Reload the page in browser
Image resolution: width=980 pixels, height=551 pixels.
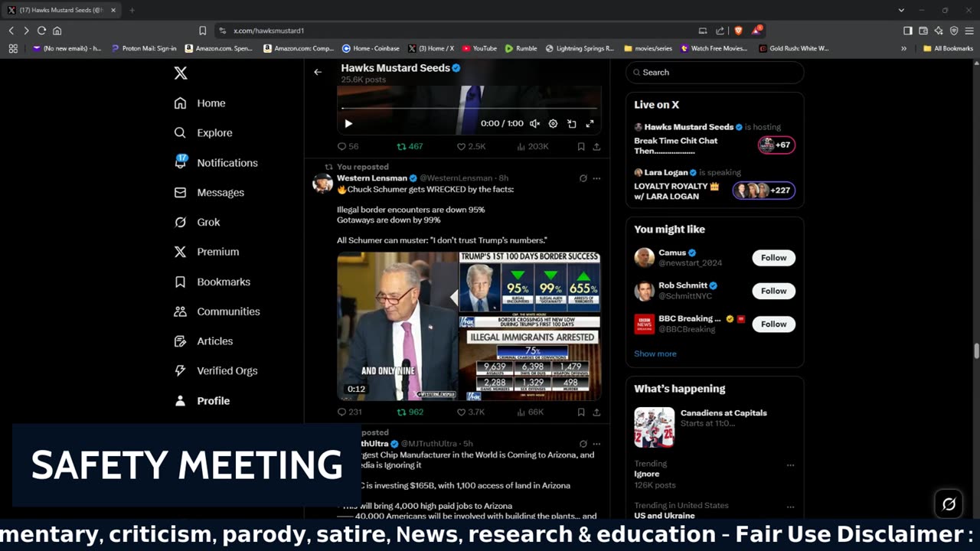coord(41,31)
